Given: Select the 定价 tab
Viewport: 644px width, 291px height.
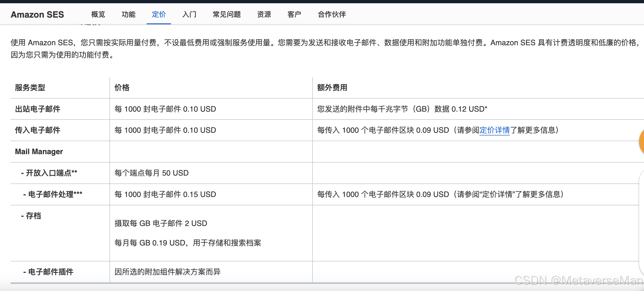Looking at the screenshot, I should [159, 14].
